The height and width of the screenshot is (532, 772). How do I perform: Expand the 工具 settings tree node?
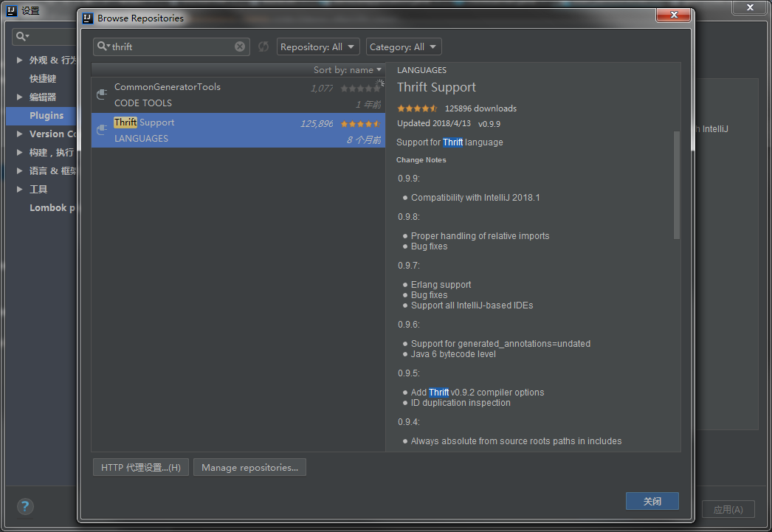[20, 189]
